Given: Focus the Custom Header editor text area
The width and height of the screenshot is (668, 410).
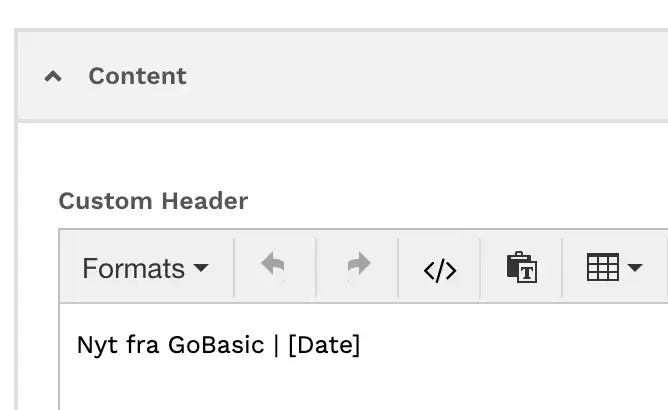Looking at the screenshot, I should (363, 356).
